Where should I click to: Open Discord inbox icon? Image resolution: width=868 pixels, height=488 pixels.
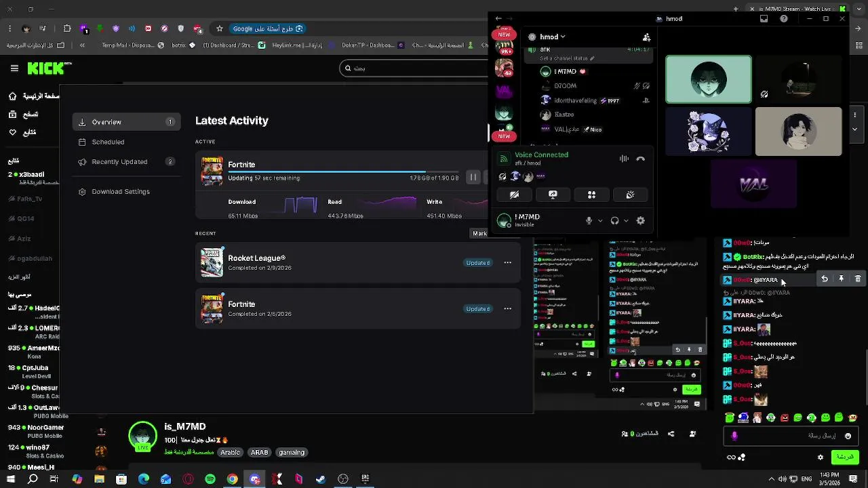764,19
